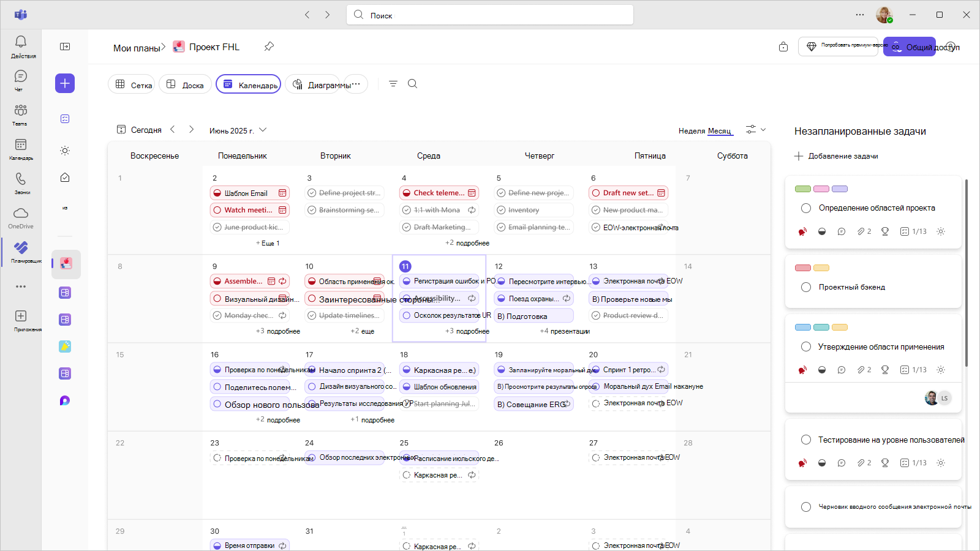The width and height of the screenshot is (980, 551).
Task: Switch calendar to Неделя view
Action: [692, 131]
